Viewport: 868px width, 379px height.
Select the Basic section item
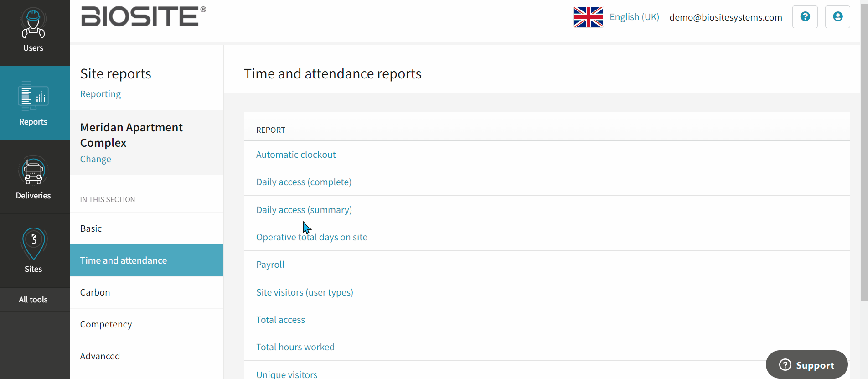91,228
